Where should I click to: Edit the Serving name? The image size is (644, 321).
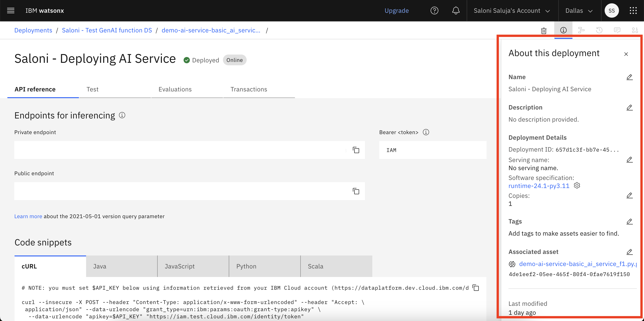tap(629, 160)
